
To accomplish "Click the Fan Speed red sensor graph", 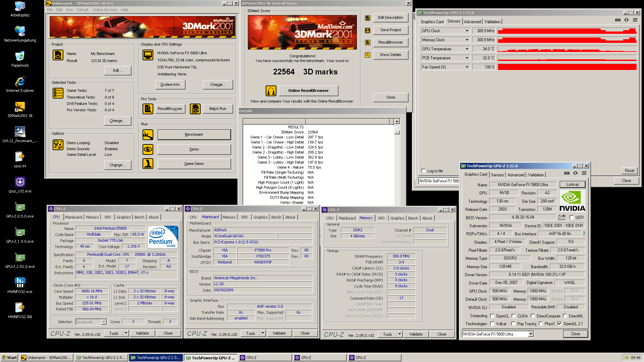I will click(567, 67).
